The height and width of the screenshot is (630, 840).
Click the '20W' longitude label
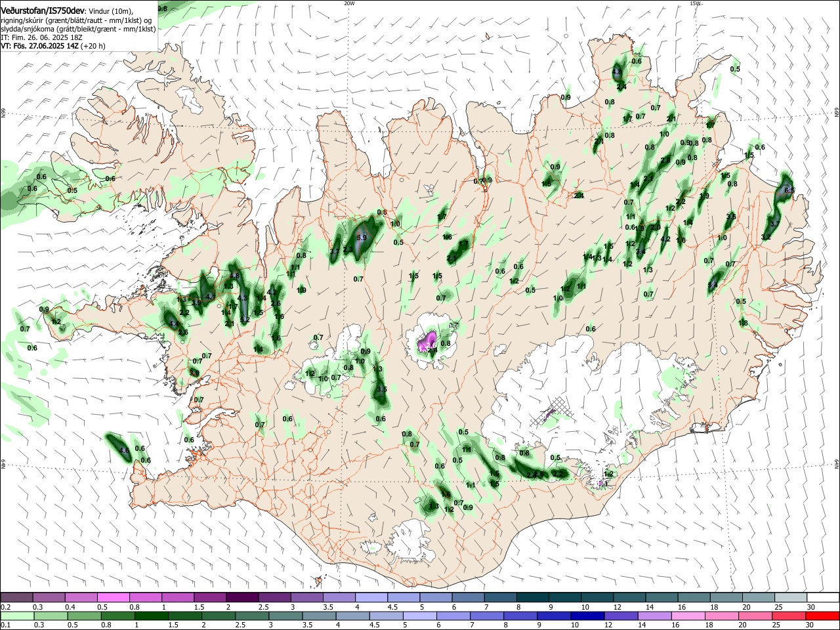(x=349, y=3)
